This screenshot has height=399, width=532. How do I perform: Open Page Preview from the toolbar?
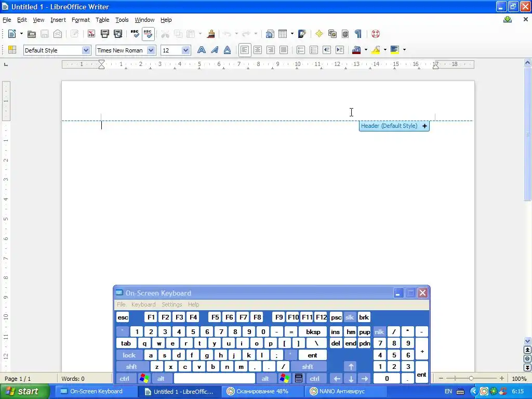(118, 34)
